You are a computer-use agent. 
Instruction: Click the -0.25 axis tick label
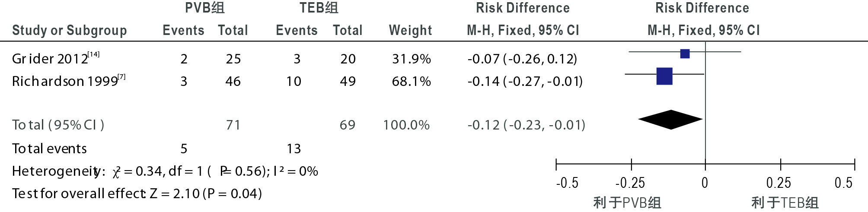[x=630, y=183]
